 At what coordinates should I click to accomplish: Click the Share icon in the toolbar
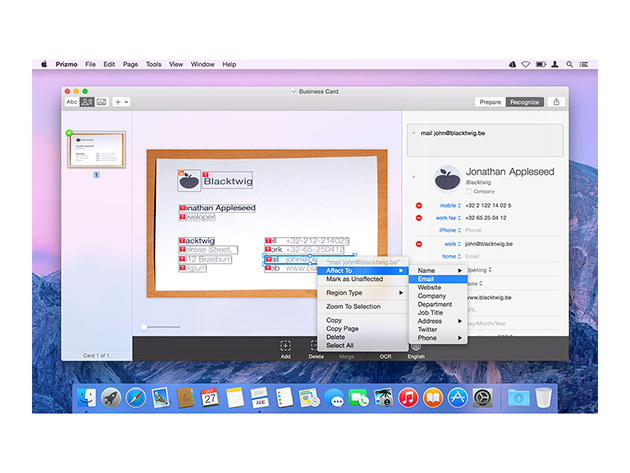[556, 102]
